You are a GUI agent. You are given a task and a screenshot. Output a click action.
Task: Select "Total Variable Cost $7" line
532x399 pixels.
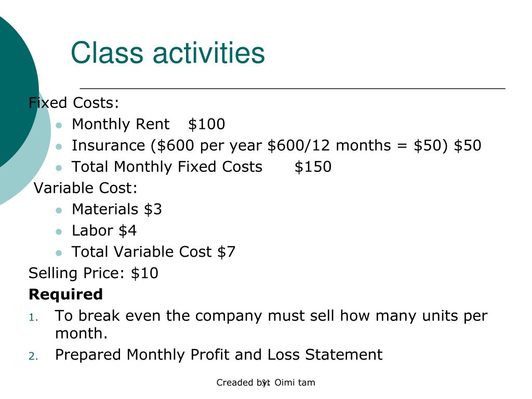(153, 252)
